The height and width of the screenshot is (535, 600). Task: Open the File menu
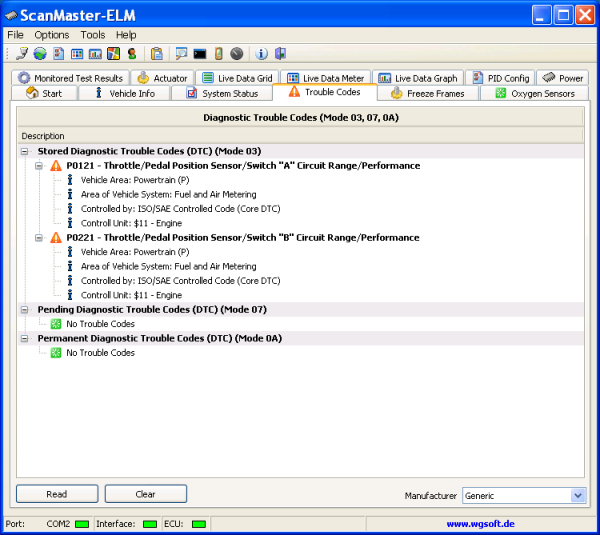[x=15, y=35]
